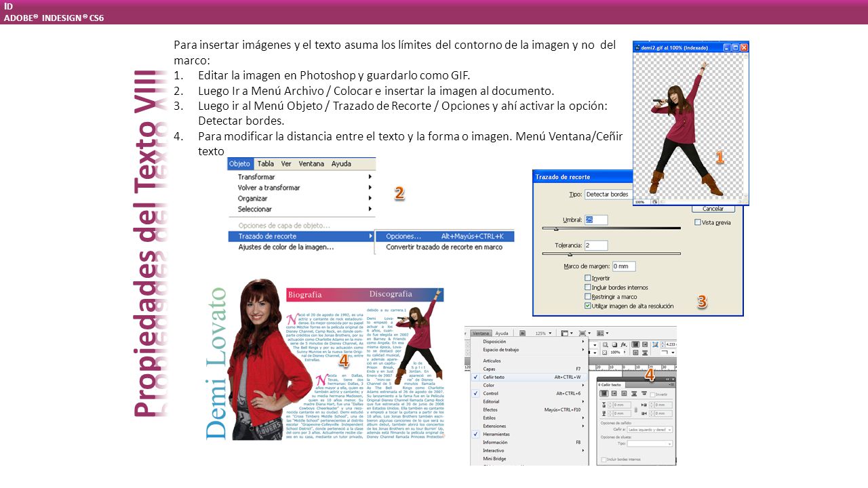Select Mini Bridge in the Ventana menu
868x488 pixels.
529,459
